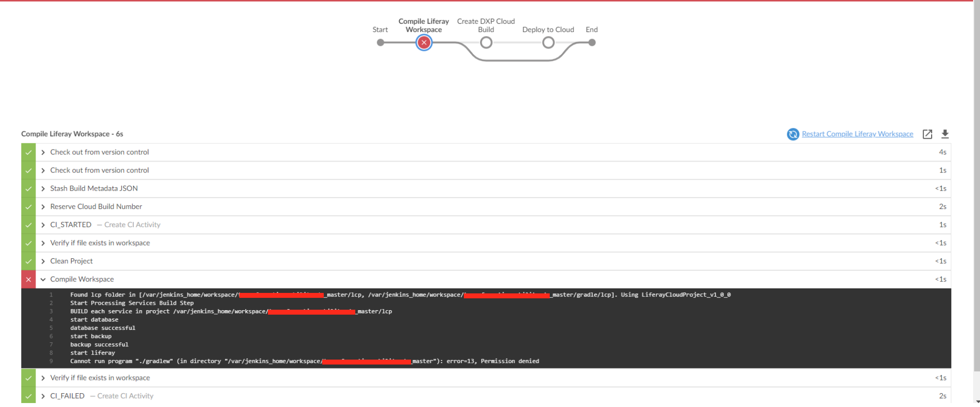Click the Compile Workspace step name
The image size is (980, 407).
pos(82,280)
